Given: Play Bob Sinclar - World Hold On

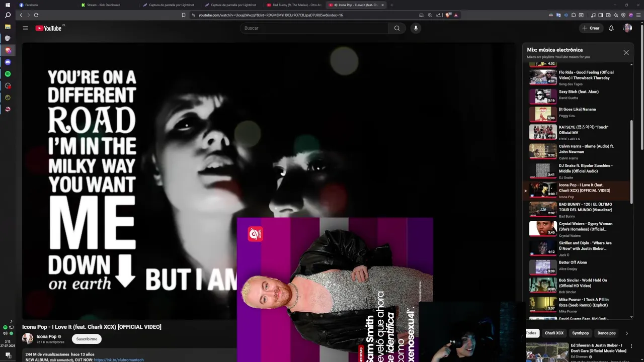Looking at the screenshot, I should [x=579, y=286].
